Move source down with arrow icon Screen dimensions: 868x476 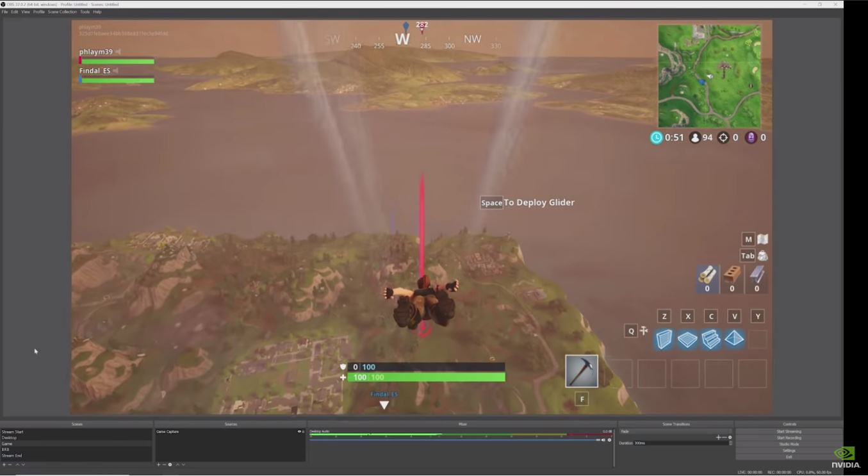point(183,464)
